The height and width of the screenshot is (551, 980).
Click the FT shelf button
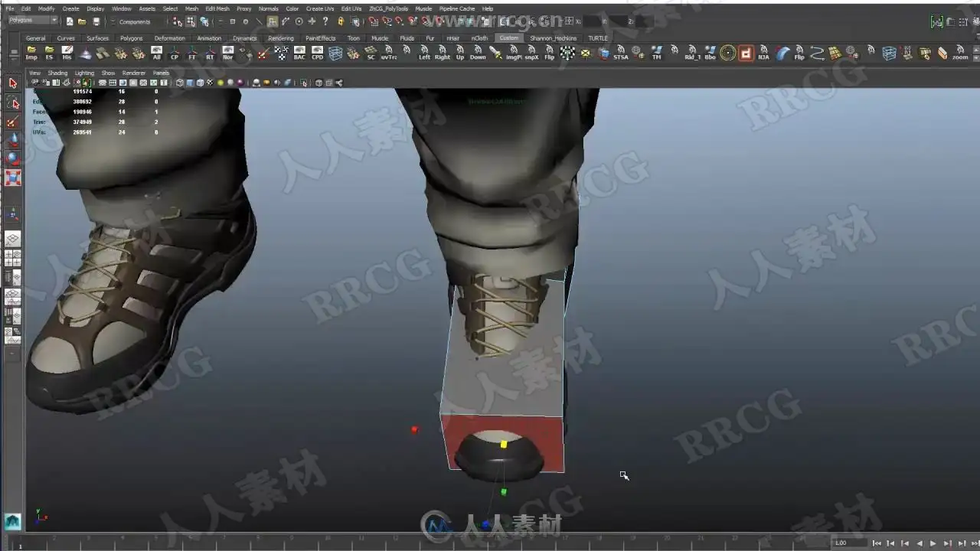click(x=192, y=53)
